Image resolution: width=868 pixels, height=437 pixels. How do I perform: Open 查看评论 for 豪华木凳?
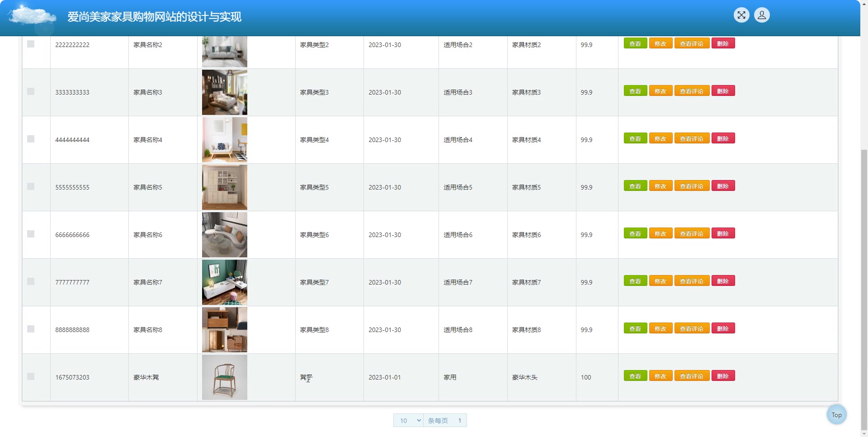[692, 376]
